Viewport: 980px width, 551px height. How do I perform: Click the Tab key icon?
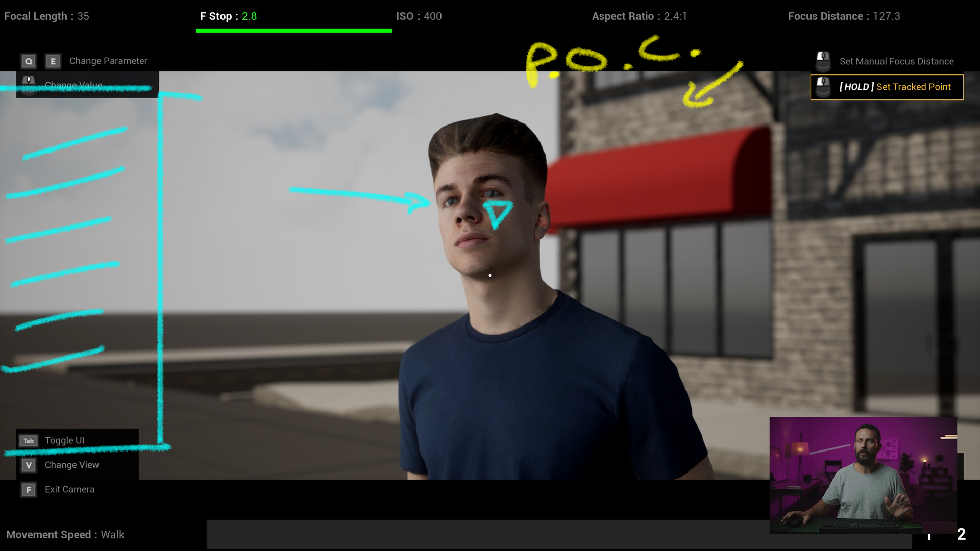(29, 441)
